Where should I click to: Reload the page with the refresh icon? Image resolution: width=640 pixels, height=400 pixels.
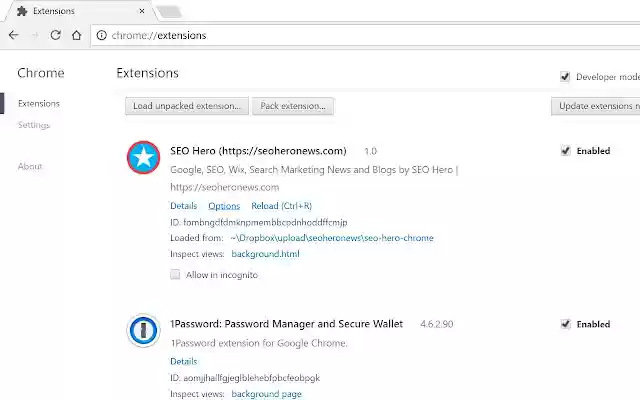pyautogui.click(x=56, y=35)
